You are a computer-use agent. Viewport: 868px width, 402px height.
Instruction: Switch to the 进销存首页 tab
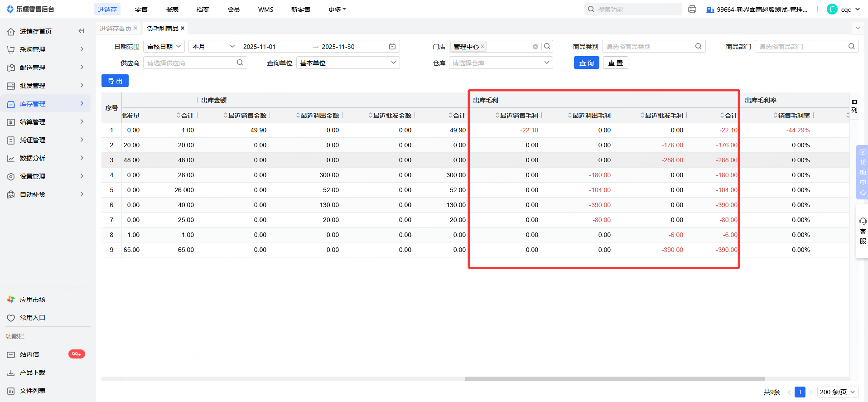coord(115,29)
